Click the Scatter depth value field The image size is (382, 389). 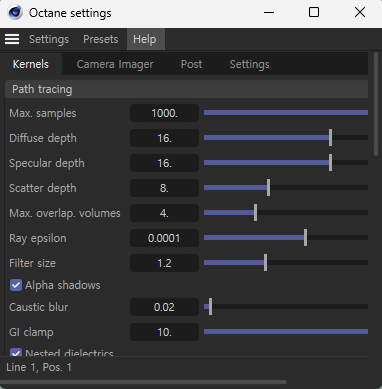pyautogui.click(x=164, y=188)
